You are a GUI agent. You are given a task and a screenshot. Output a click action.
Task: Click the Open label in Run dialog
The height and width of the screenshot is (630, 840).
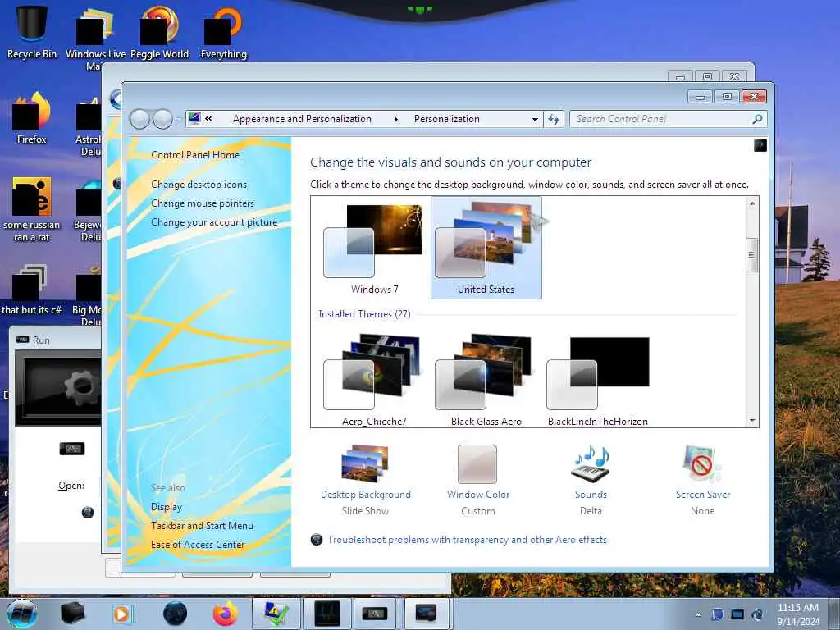(71, 486)
